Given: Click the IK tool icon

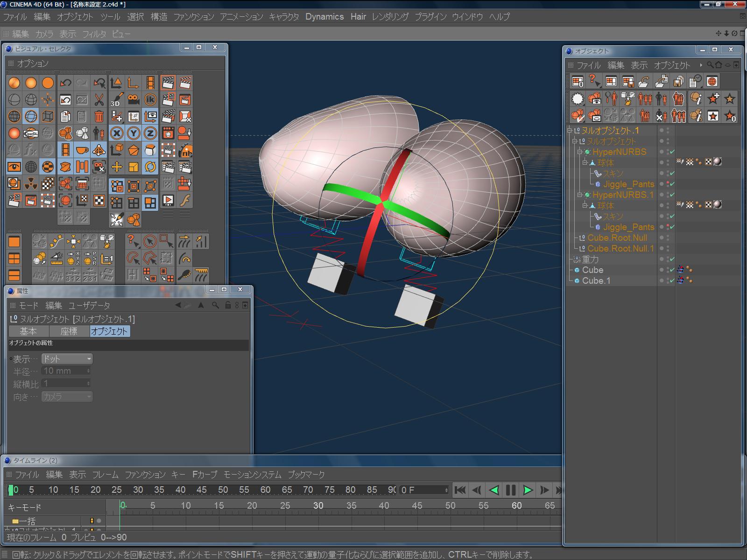Looking at the screenshot, I should (150, 100).
